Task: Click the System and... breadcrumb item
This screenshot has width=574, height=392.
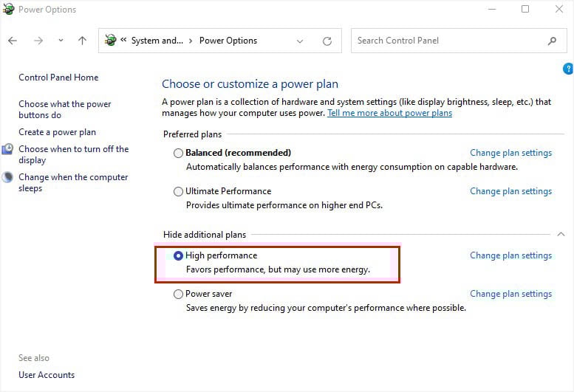Action: (x=157, y=41)
